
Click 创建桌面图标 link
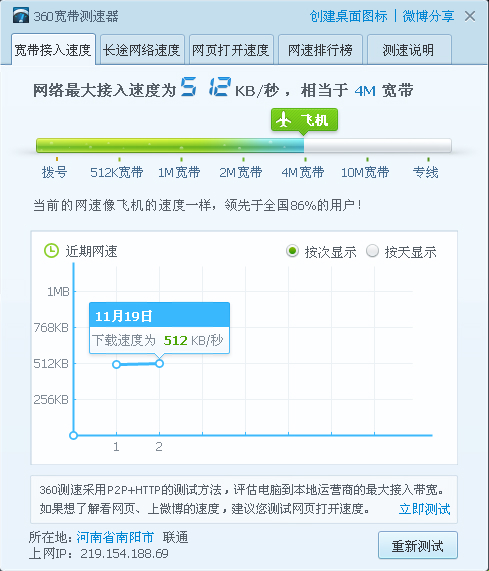348,16
